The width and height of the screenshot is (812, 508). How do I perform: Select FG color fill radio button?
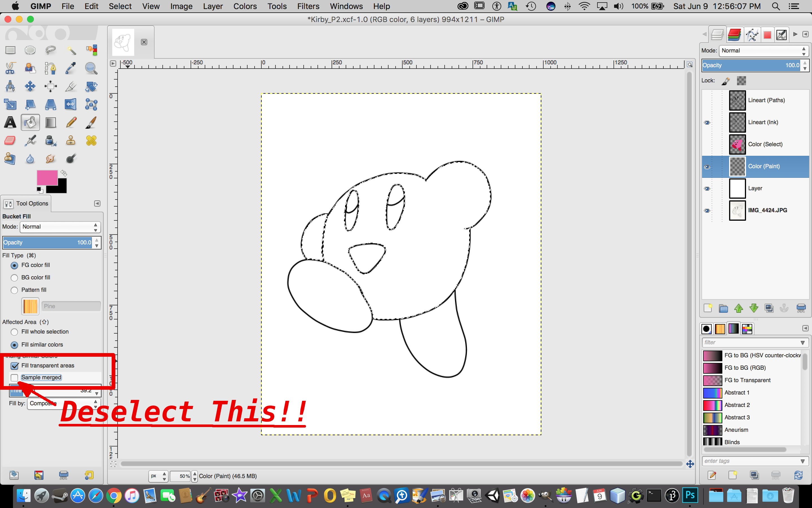point(14,265)
